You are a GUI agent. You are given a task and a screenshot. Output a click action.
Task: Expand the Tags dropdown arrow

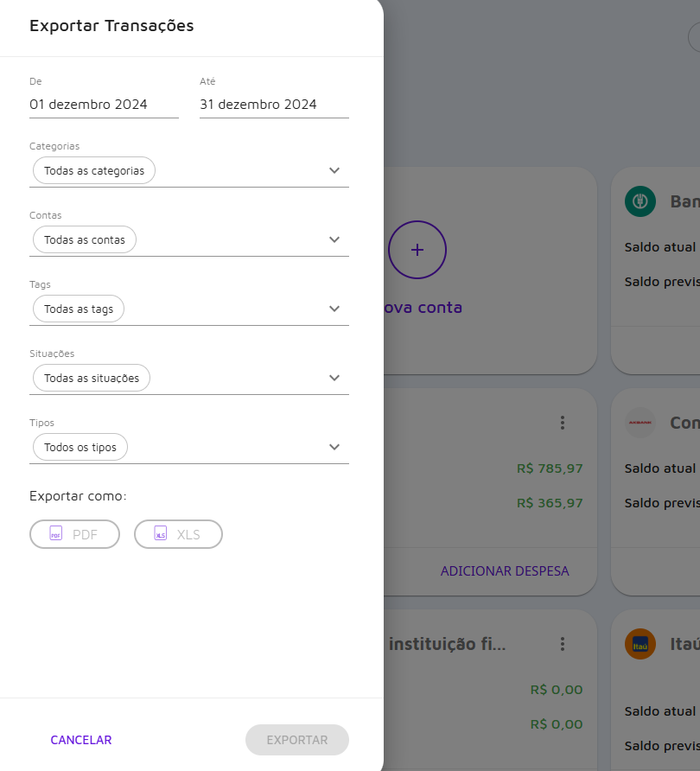[x=335, y=309]
